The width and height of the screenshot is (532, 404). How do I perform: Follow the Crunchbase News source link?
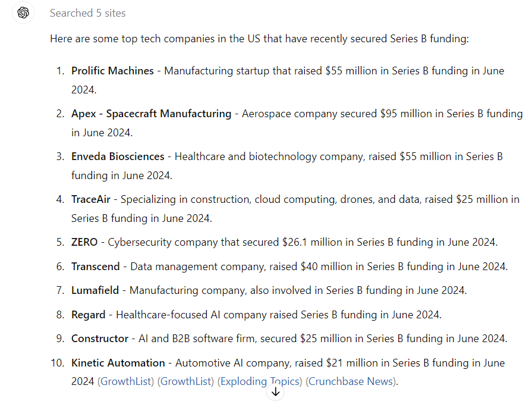pos(351,381)
